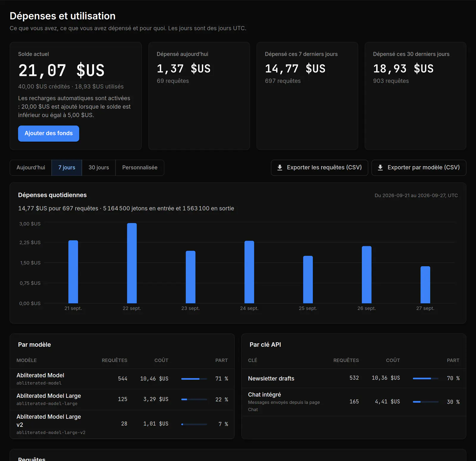Click the 24 sept. spending bar
The height and width of the screenshot is (461, 476).
(249, 272)
